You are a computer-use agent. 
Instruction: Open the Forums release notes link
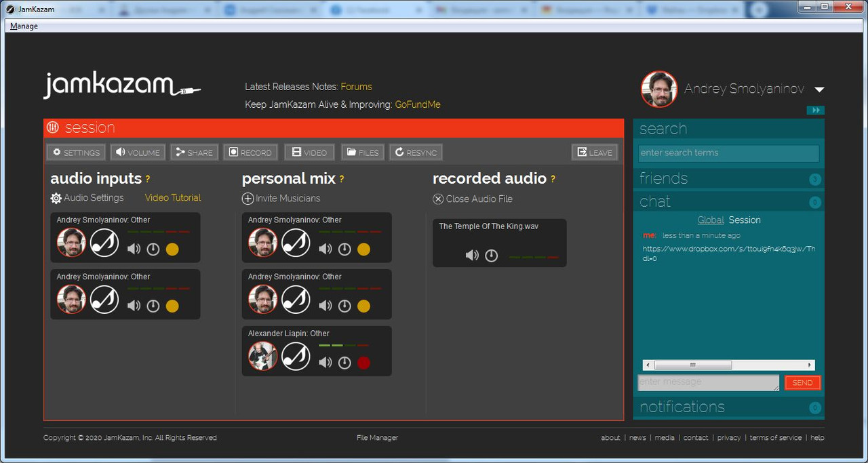point(356,87)
